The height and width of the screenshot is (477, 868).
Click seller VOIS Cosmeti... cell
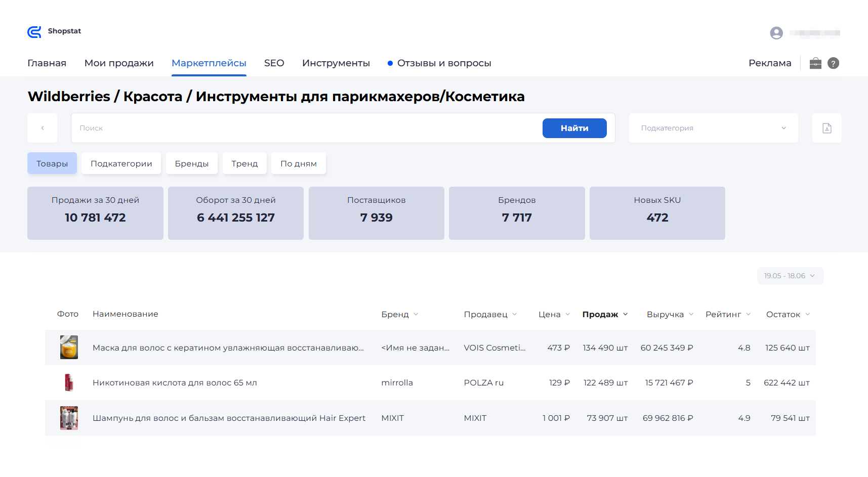[495, 348]
